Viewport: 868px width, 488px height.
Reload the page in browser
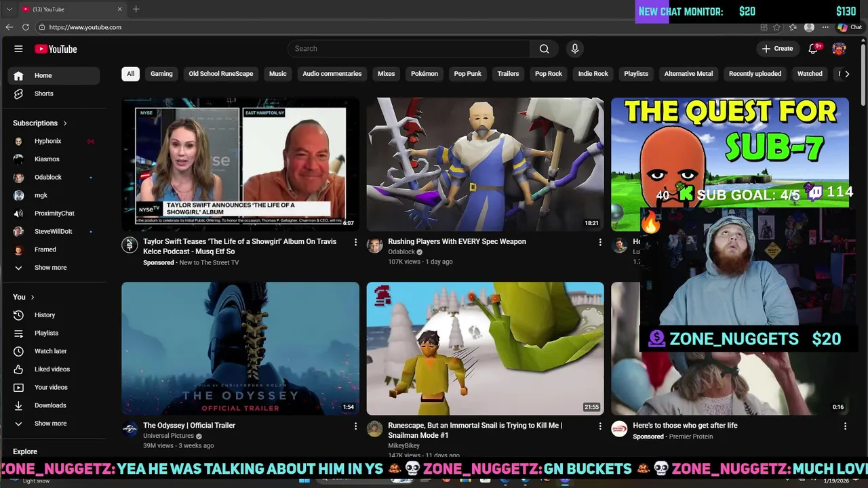pos(26,27)
